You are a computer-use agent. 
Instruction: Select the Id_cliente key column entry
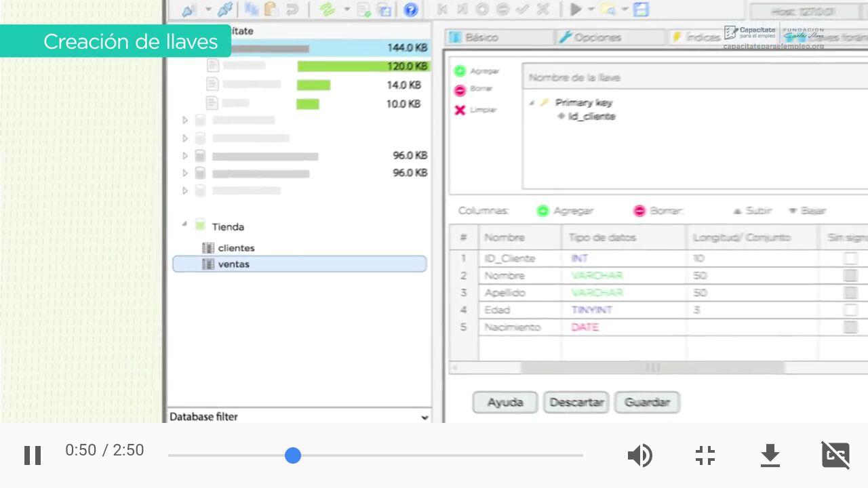click(x=591, y=117)
